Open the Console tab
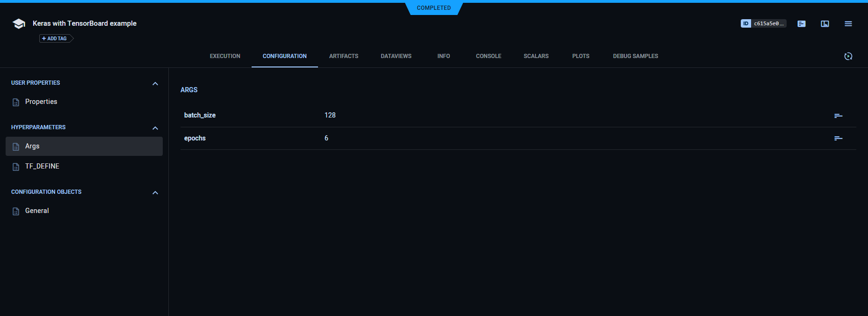 [488, 56]
